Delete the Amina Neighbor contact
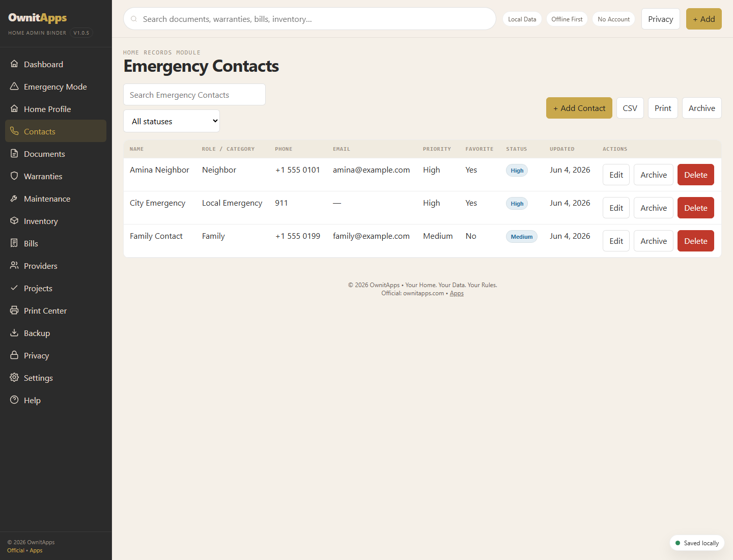Viewport: 733px width, 560px height. (x=696, y=175)
